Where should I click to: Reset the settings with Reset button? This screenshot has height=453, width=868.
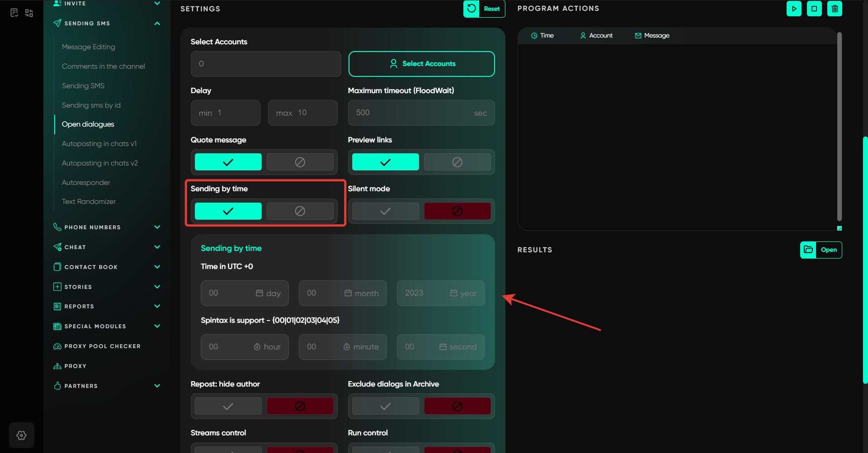coord(484,9)
